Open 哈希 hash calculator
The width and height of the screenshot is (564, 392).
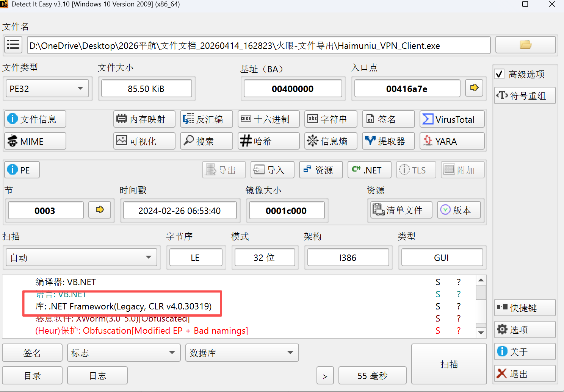(x=269, y=141)
